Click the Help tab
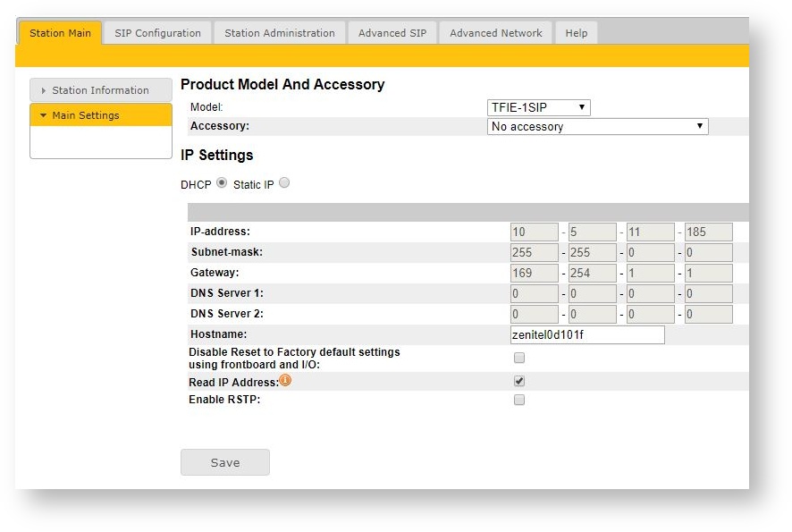The height and width of the screenshot is (532, 792). click(577, 33)
